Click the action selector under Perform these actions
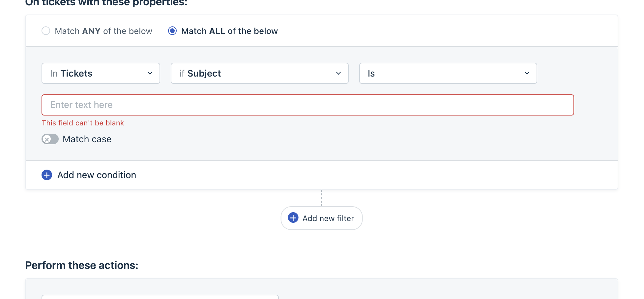This screenshot has height=299, width=644. [160, 297]
